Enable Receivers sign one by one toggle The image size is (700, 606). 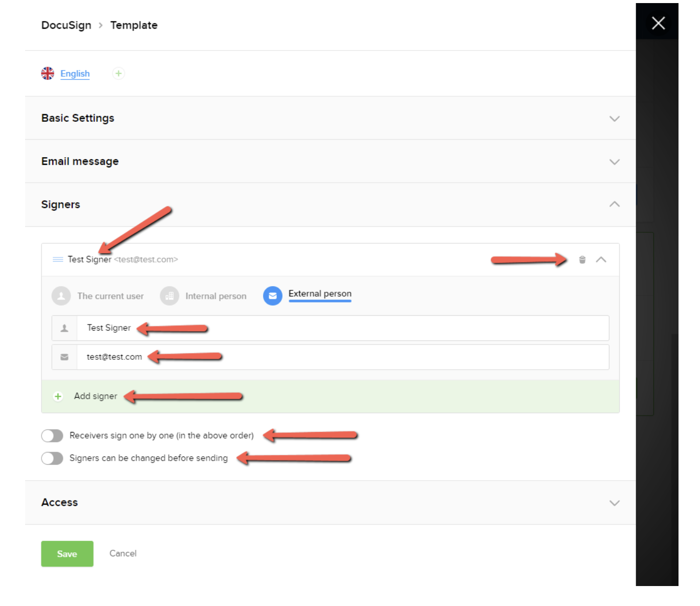[52, 436]
